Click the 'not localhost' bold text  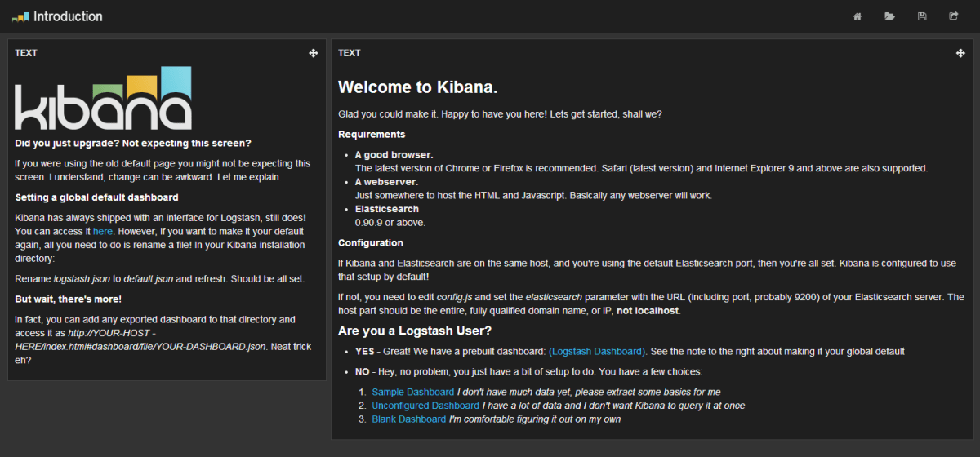(x=648, y=311)
